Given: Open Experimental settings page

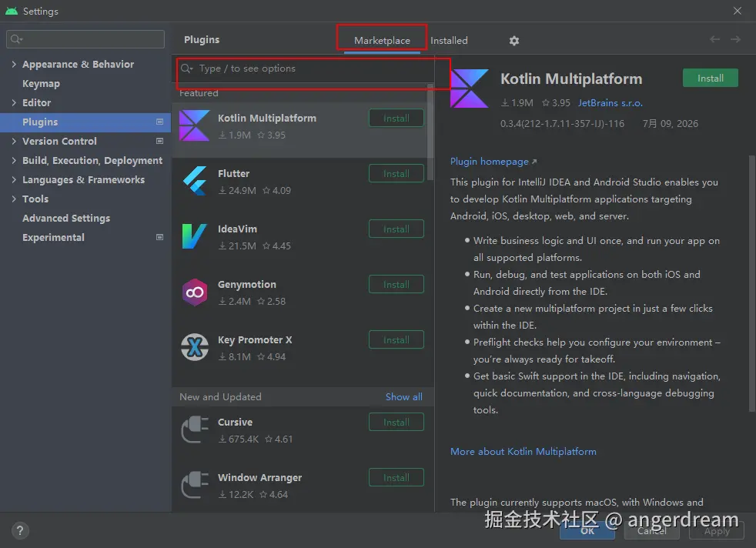Looking at the screenshot, I should 54,238.
